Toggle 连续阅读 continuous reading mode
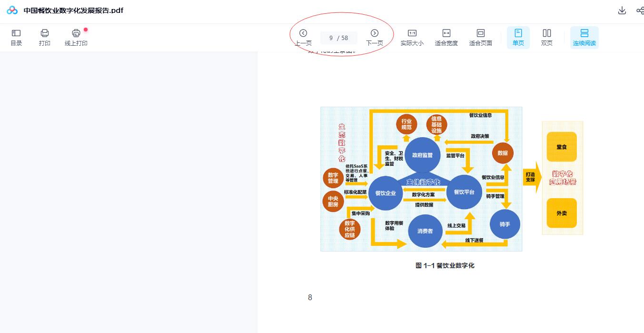The height and width of the screenshot is (333, 644). tap(585, 38)
